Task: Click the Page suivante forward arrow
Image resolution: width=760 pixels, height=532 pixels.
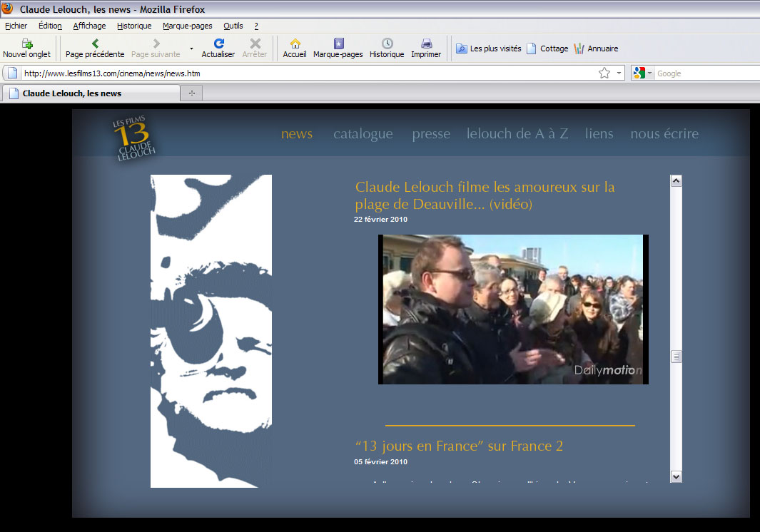Action: pyautogui.click(x=156, y=44)
